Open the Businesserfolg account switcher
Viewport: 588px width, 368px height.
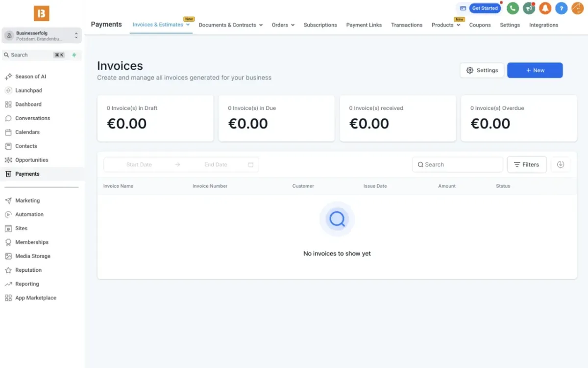(x=42, y=36)
